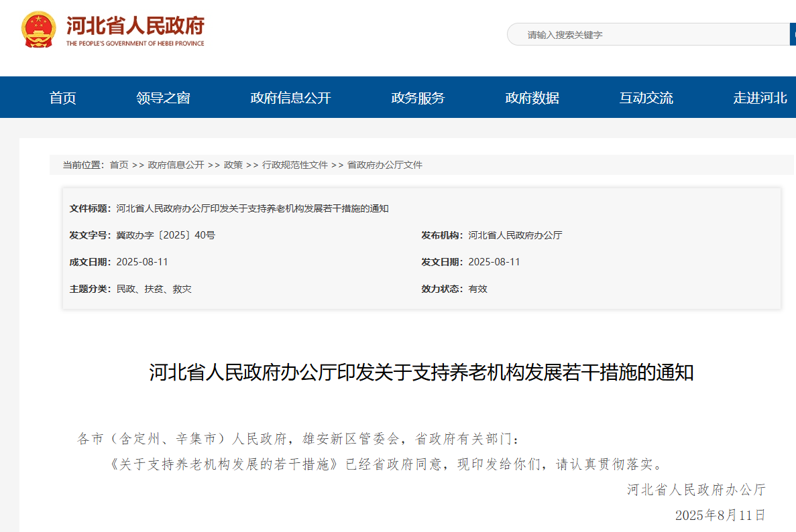Open the 行政规范性文件 breadcrumb link
Screen dimensions: 796x532
pos(294,165)
